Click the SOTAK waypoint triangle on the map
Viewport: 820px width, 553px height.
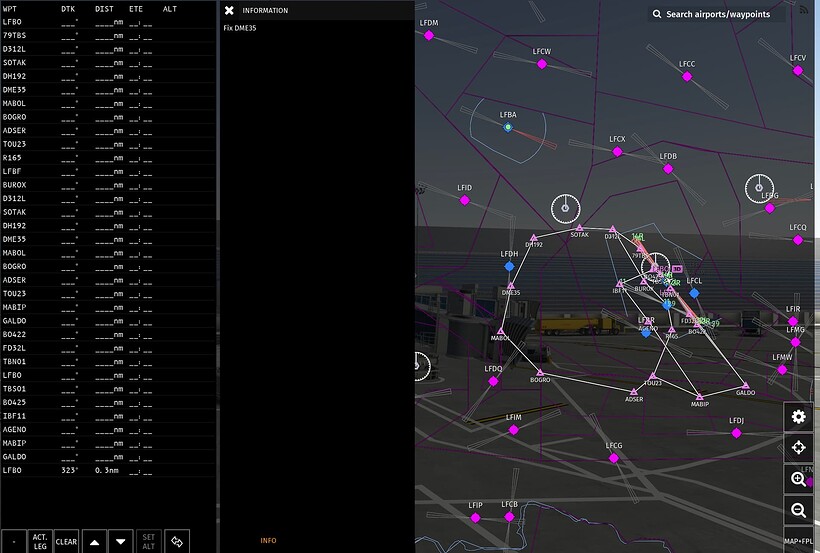pos(579,228)
